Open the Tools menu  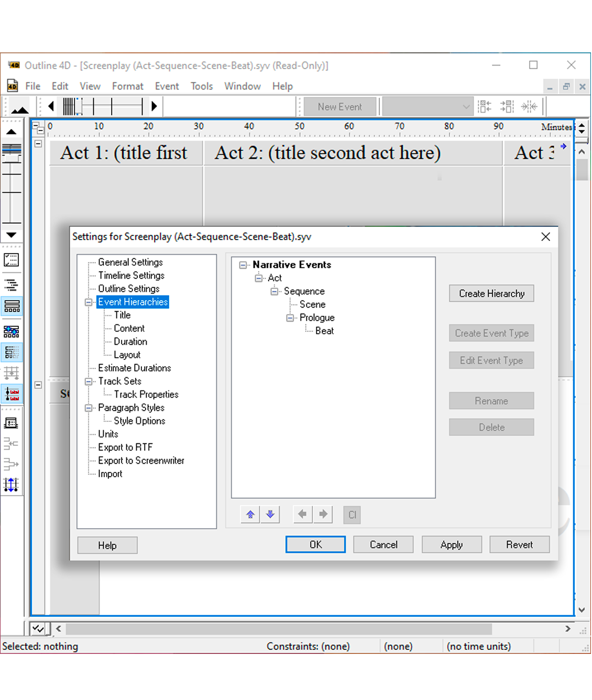201,86
